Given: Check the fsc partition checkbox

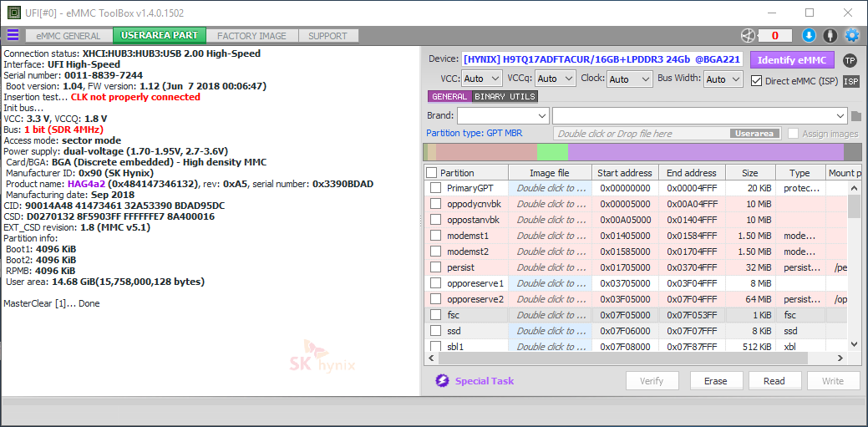Looking at the screenshot, I should (435, 316).
